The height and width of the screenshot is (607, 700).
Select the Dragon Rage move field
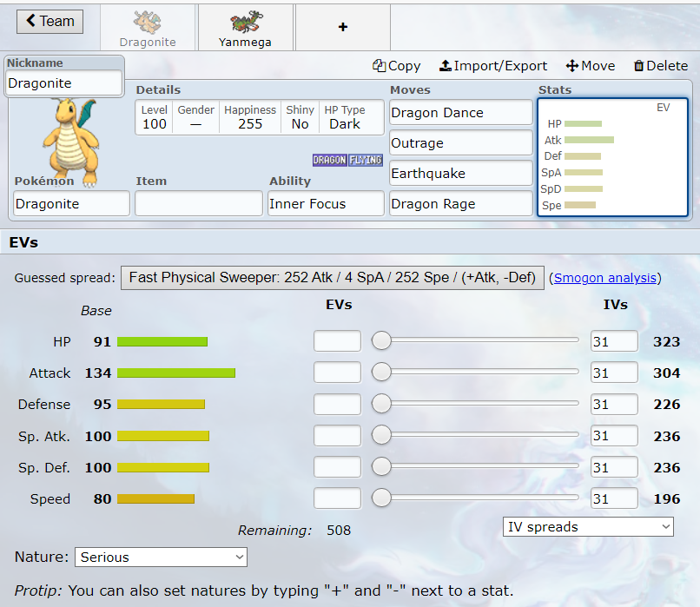click(x=461, y=203)
